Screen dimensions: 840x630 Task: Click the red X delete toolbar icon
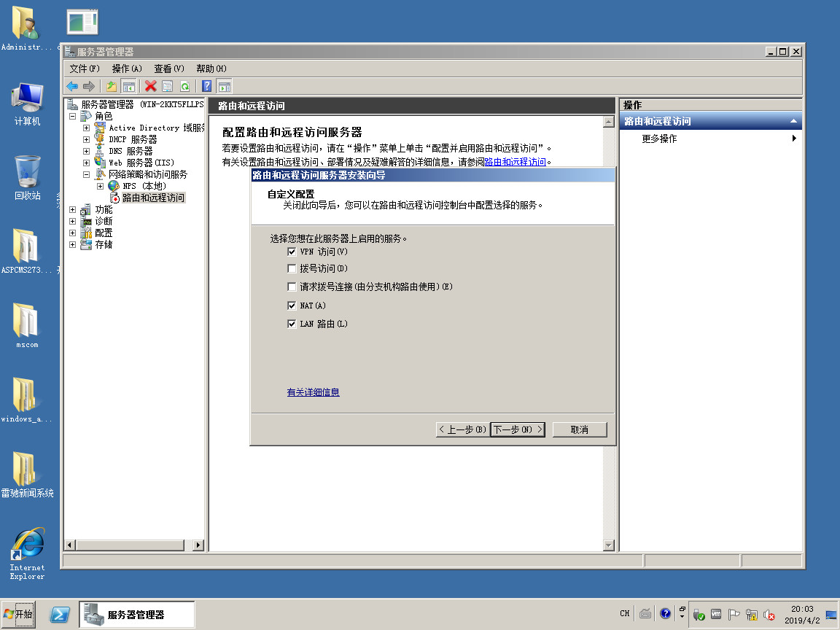150,86
